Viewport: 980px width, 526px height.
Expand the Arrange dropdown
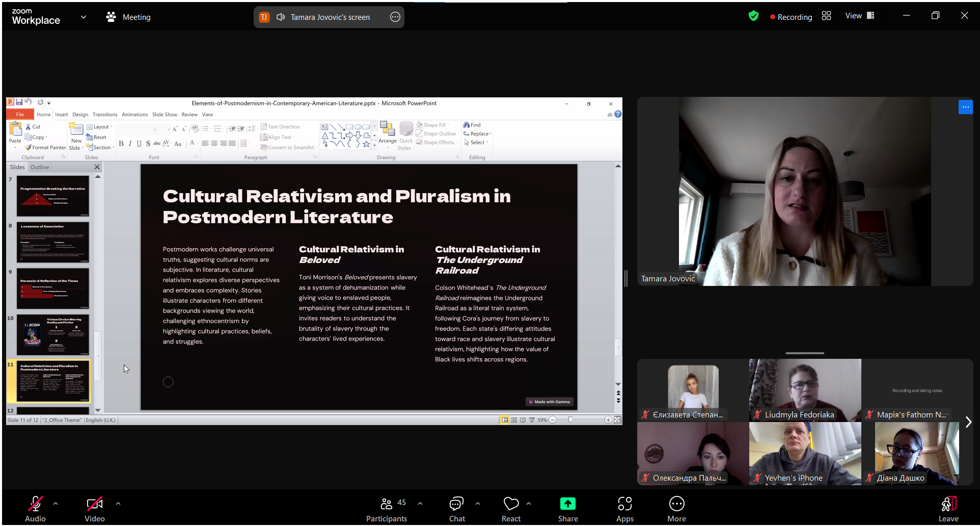388,136
